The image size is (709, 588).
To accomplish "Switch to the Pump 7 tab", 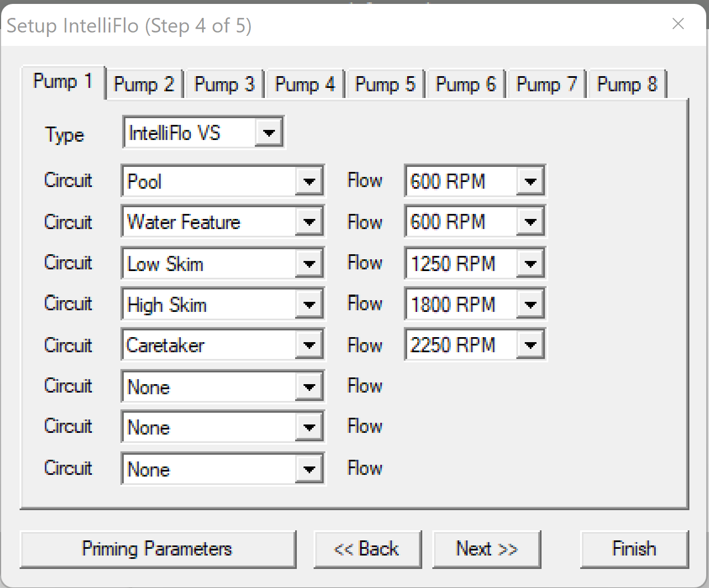I will (547, 84).
